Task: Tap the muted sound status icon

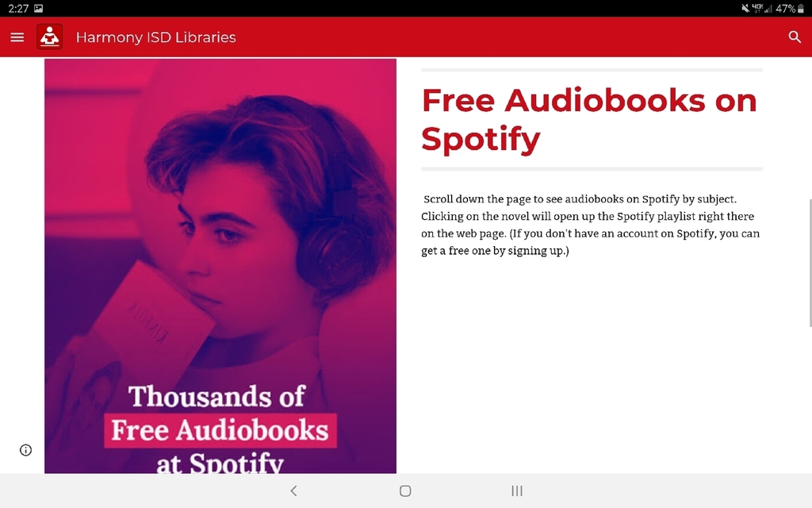Action: tap(745, 8)
